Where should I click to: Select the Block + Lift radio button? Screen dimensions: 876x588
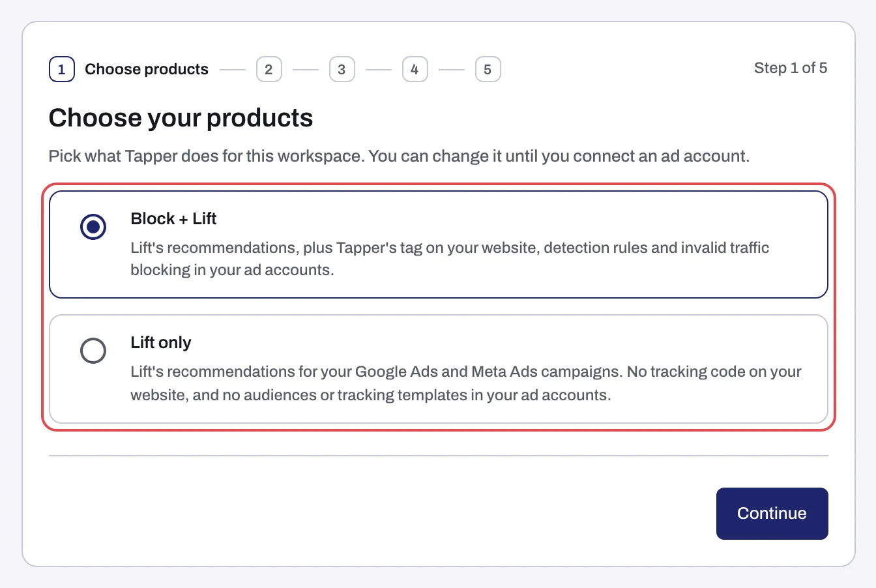(93, 227)
